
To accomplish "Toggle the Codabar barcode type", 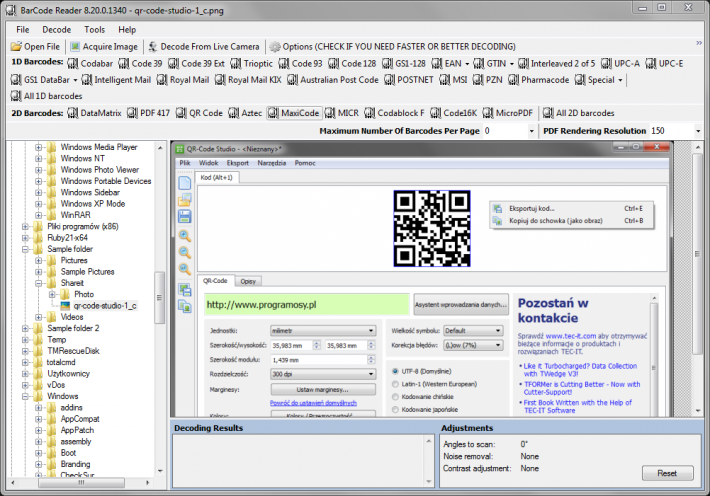I will point(90,63).
